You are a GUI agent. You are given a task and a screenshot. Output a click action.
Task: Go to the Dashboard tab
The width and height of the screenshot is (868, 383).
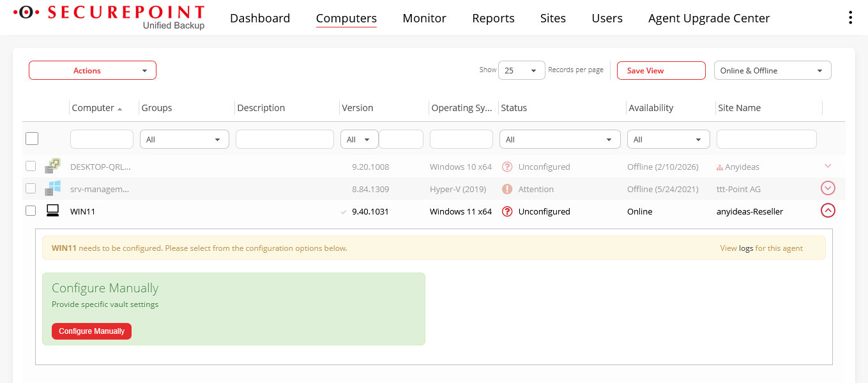260,19
